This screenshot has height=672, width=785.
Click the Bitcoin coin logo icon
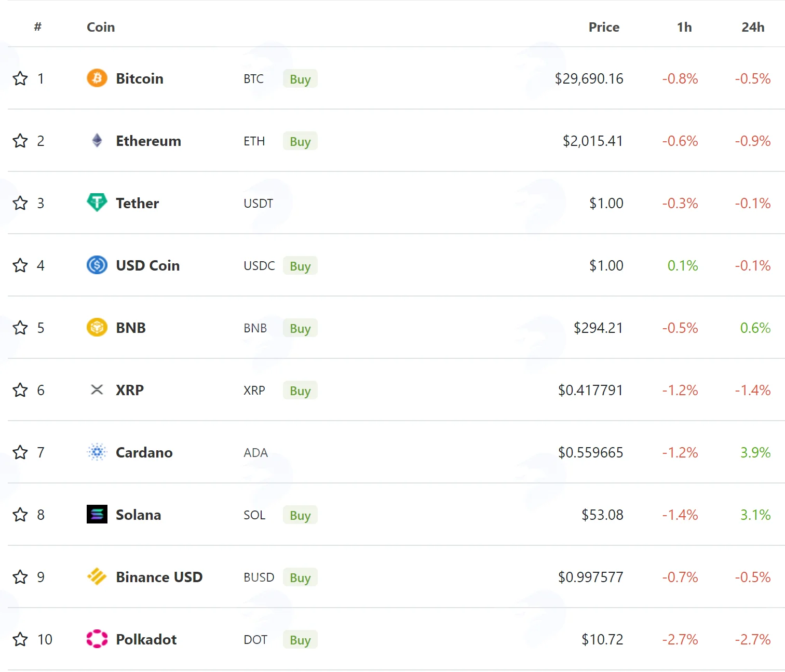coord(97,78)
